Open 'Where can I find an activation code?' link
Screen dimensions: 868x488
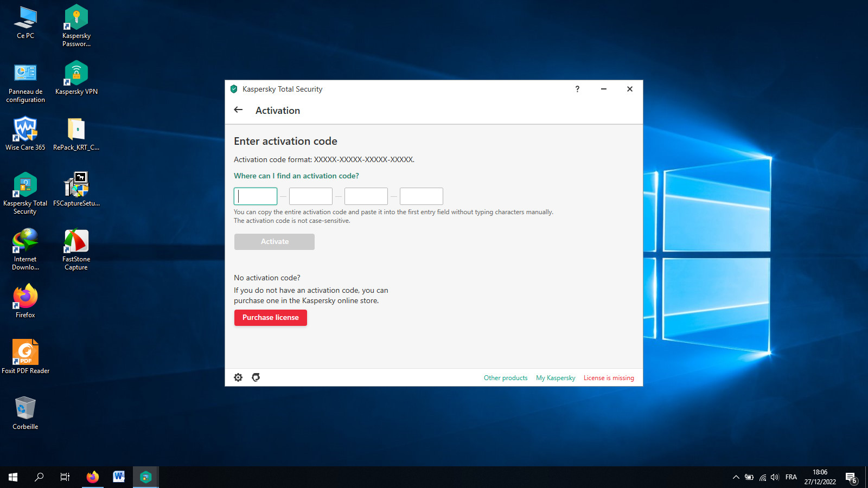296,176
